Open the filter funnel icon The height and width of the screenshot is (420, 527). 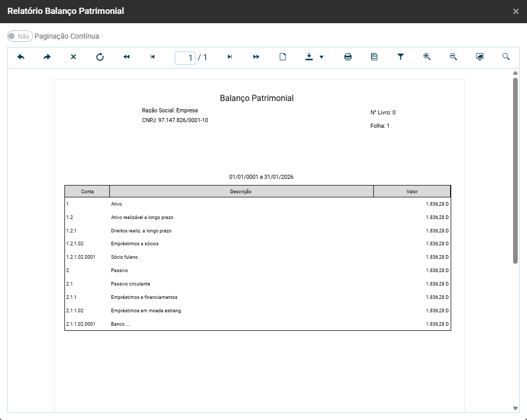tap(400, 57)
